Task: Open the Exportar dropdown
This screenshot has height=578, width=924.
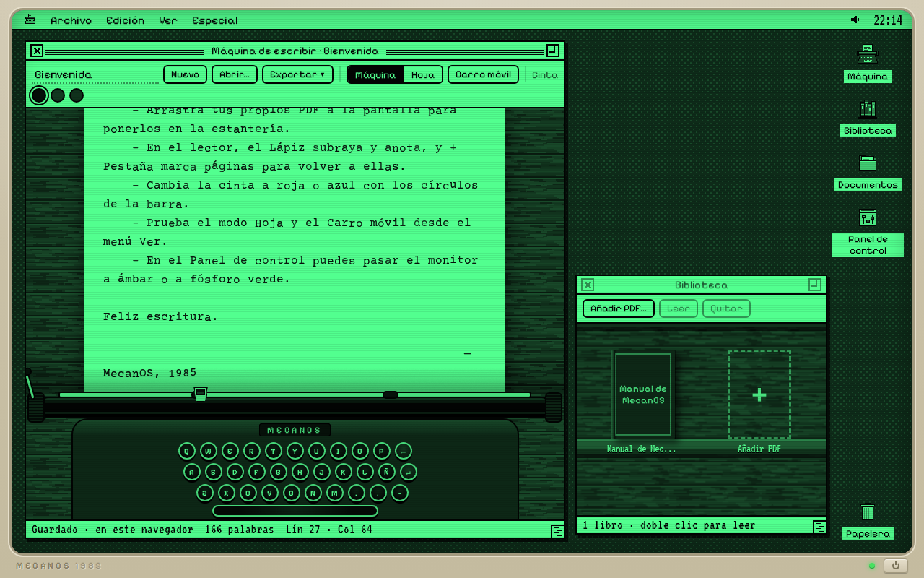Action: point(297,74)
